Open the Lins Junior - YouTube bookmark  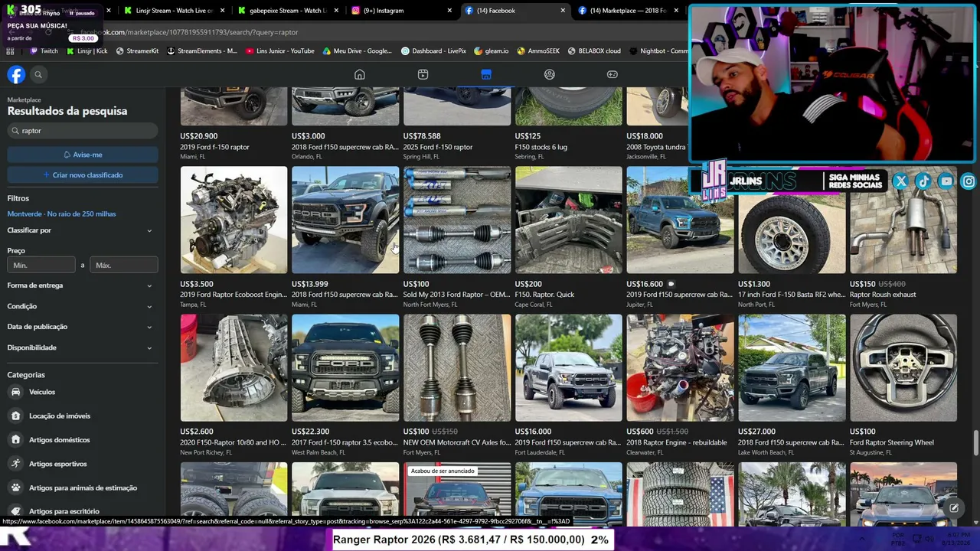click(280, 51)
